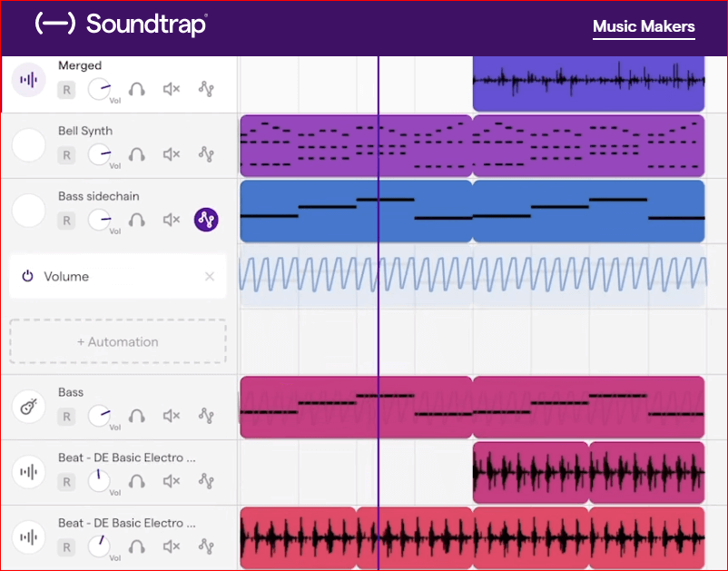Solo the Bell Synth track
This screenshot has width=728, height=571.
(x=136, y=154)
